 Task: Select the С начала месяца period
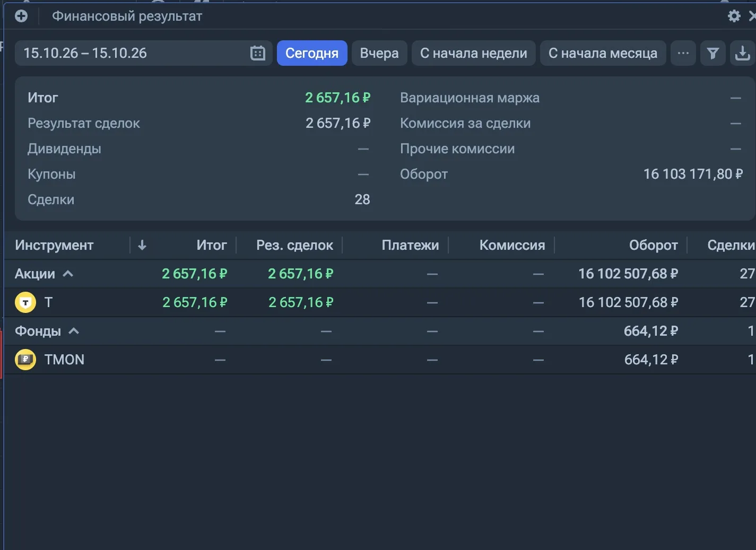coord(603,53)
